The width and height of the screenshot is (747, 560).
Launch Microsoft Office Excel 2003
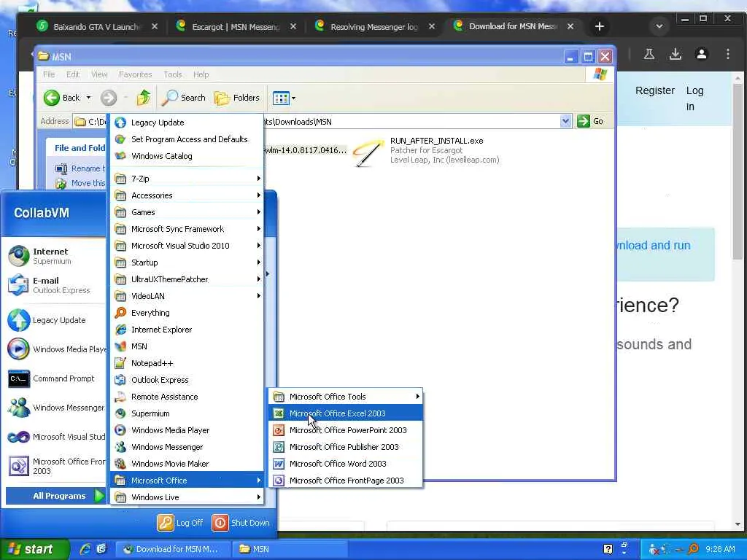345,413
